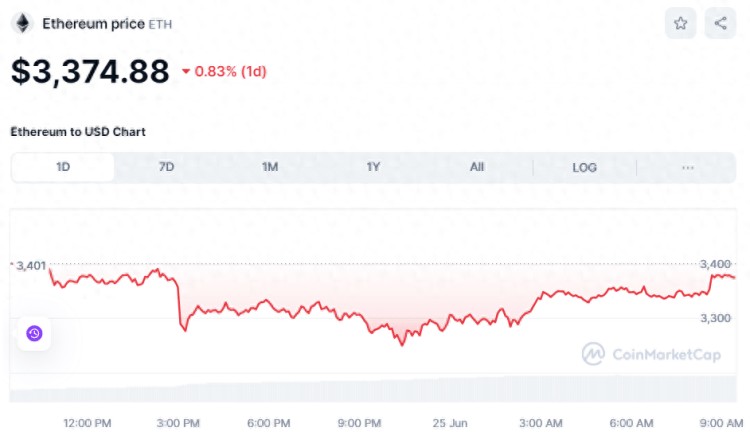Click the 25 Jun date axis label

[x=450, y=423]
